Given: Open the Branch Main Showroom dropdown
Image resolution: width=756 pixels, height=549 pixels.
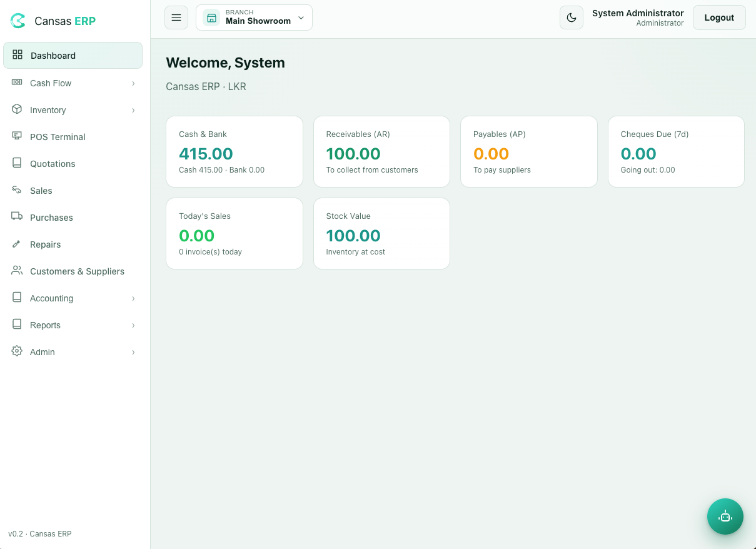Looking at the screenshot, I should click(x=254, y=18).
